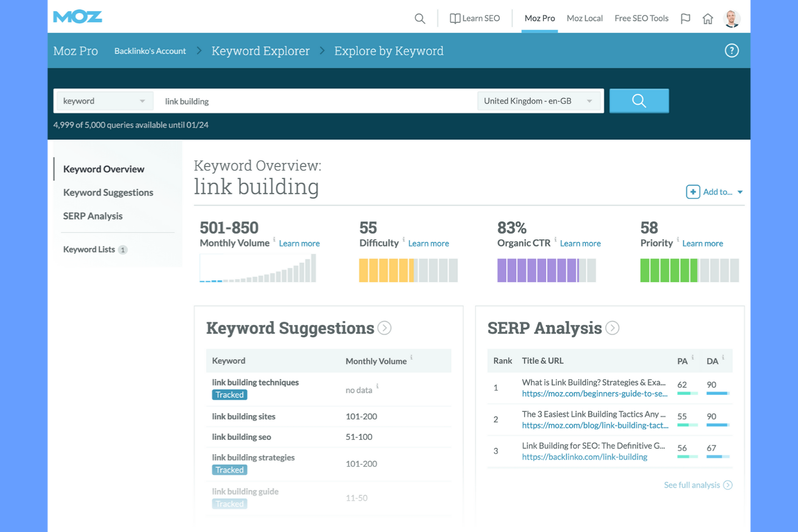The height and width of the screenshot is (532, 798).
Task: Open the top navigation search magnifier
Action: [419, 18]
